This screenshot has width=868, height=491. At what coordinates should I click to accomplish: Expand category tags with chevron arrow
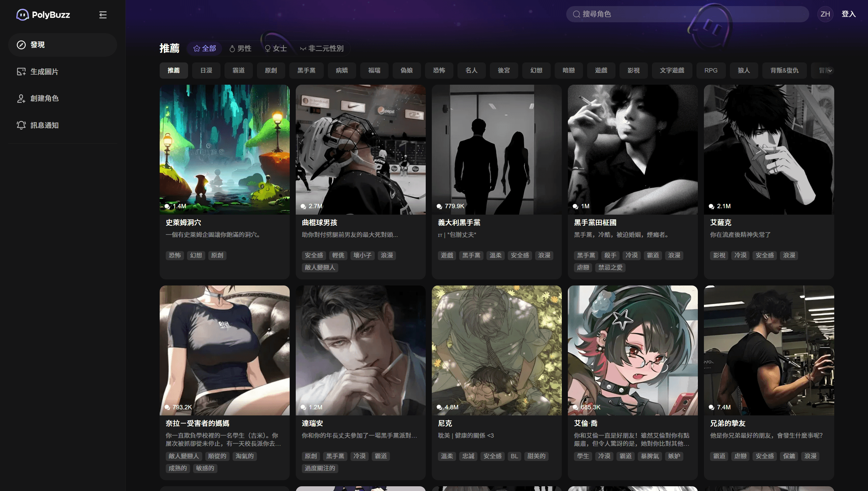830,71
